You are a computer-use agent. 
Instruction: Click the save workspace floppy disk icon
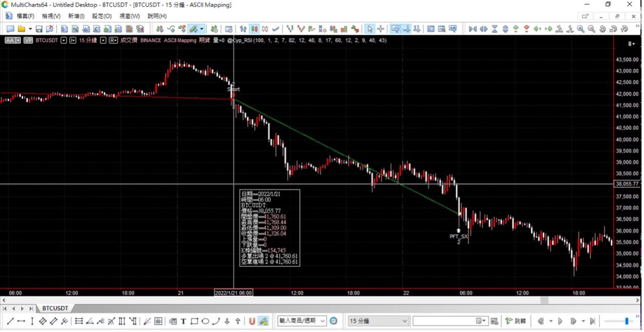39,29
